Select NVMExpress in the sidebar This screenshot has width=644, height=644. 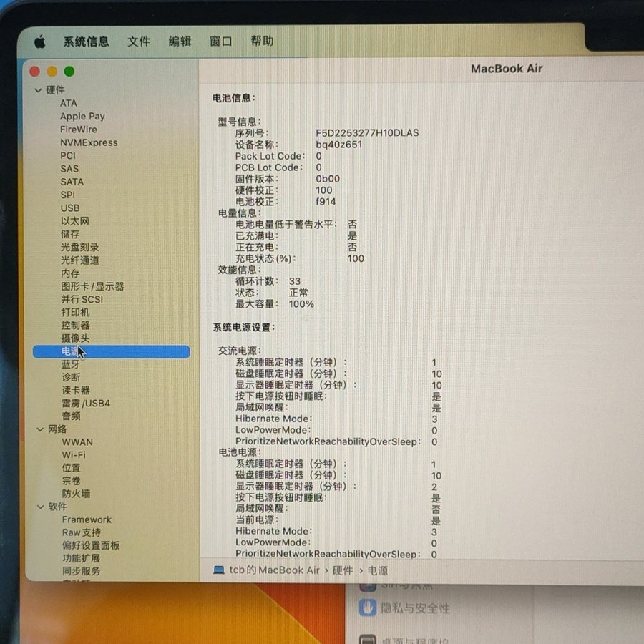point(89,142)
